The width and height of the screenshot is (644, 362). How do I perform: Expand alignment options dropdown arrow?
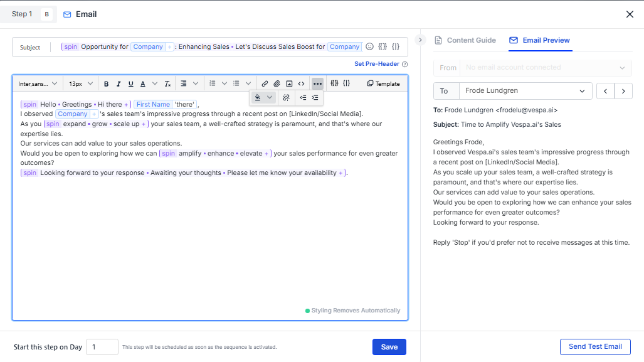pos(196,84)
